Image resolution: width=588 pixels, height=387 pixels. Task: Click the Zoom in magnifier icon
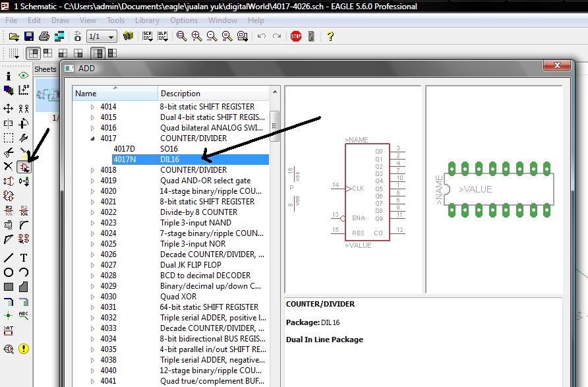coord(196,36)
